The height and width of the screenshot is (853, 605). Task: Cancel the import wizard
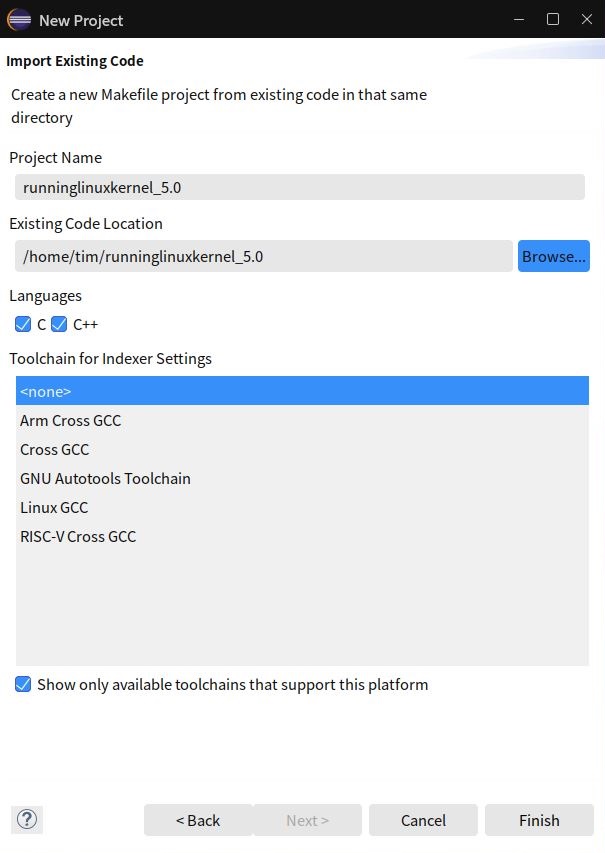(x=423, y=820)
